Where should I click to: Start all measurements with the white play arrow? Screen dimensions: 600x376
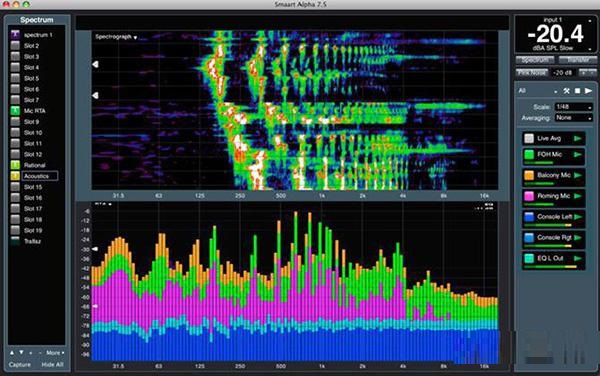click(x=589, y=91)
